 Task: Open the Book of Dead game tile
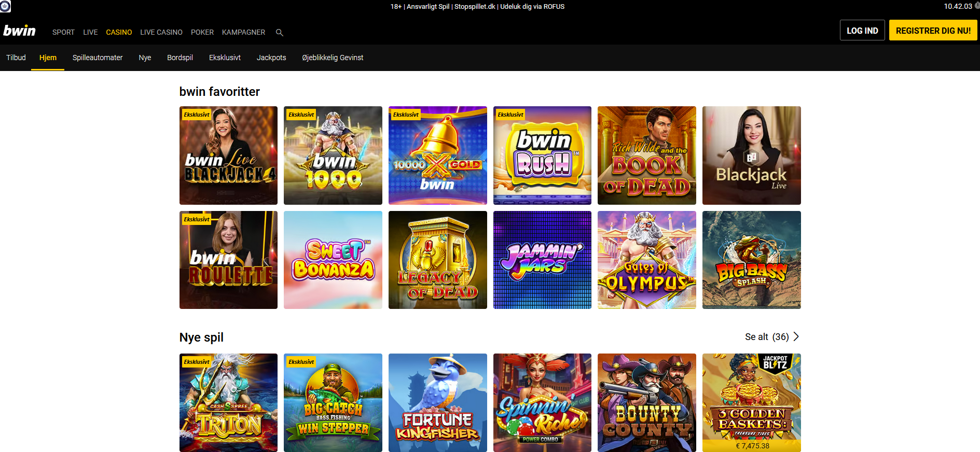point(646,156)
